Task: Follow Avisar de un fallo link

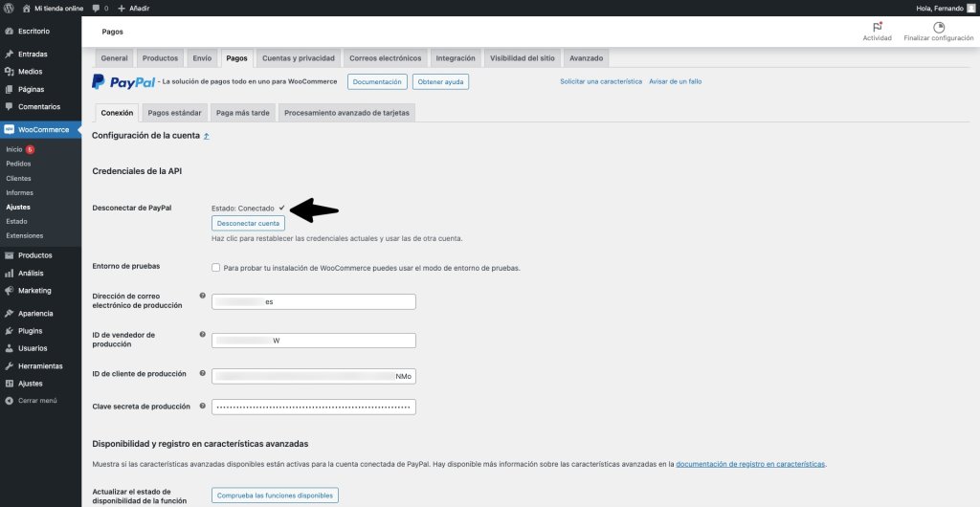Action: [x=675, y=82]
